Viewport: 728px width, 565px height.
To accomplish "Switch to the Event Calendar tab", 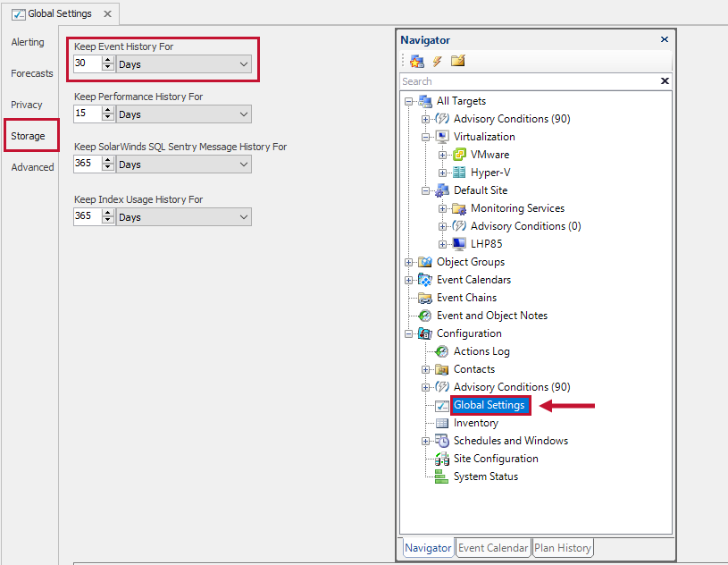I will coord(493,547).
